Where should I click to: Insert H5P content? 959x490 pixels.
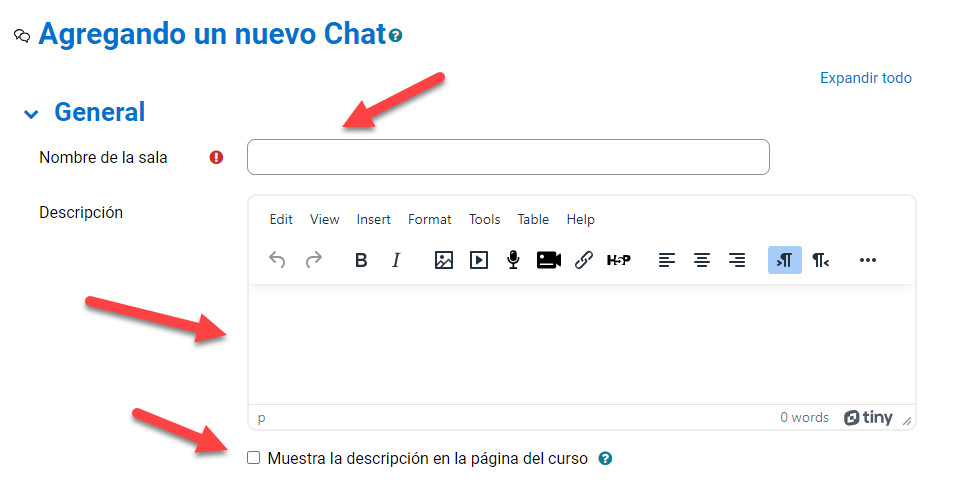click(x=618, y=260)
